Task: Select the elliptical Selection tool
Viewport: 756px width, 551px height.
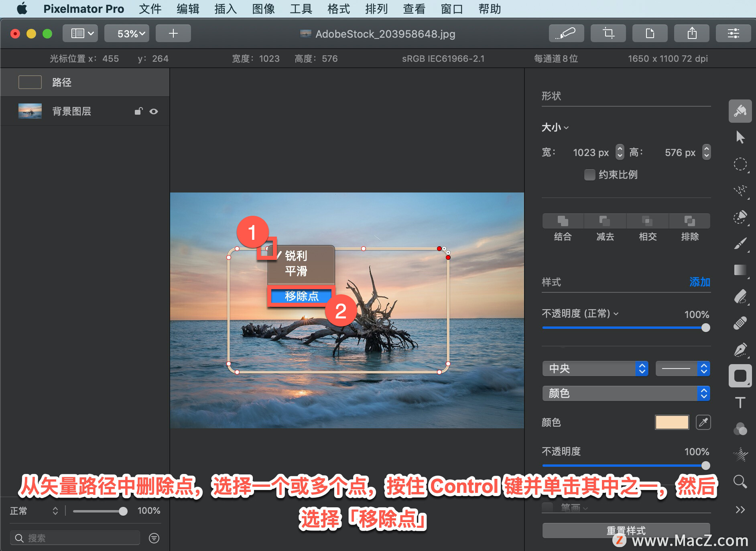Action: pos(740,164)
